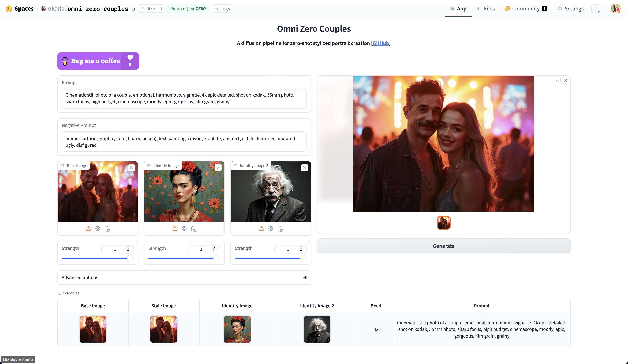Open the Settings tab
The width and height of the screenshot is (628, 364).
(571, 9)
